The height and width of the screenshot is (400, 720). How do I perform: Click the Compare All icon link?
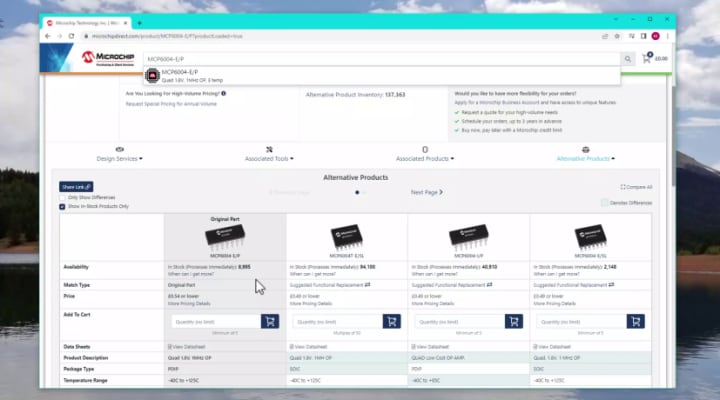coord(636,187)
